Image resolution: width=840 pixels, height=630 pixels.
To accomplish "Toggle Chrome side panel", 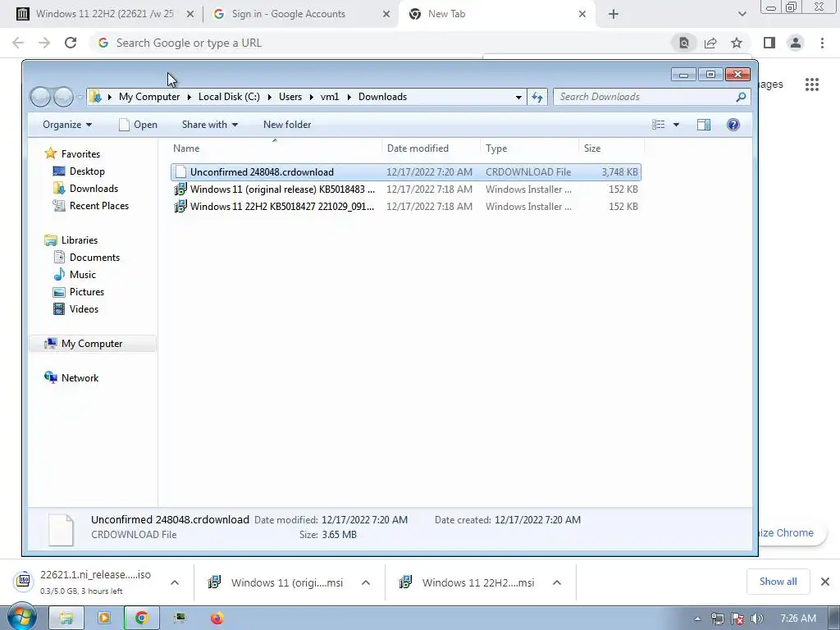I will coord(769,43).
